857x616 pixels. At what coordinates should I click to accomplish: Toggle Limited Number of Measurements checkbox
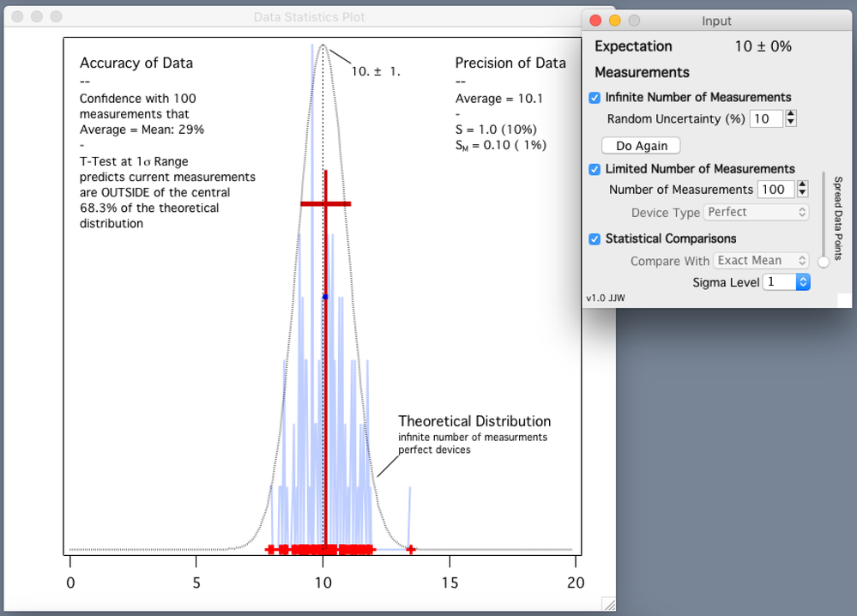point(594,169)
